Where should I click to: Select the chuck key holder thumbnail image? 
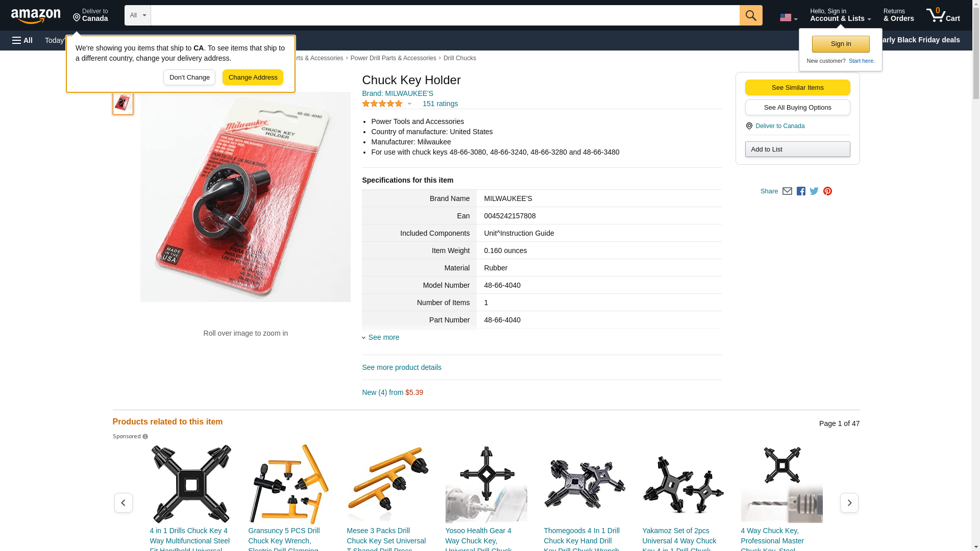[x=122, y=103]
